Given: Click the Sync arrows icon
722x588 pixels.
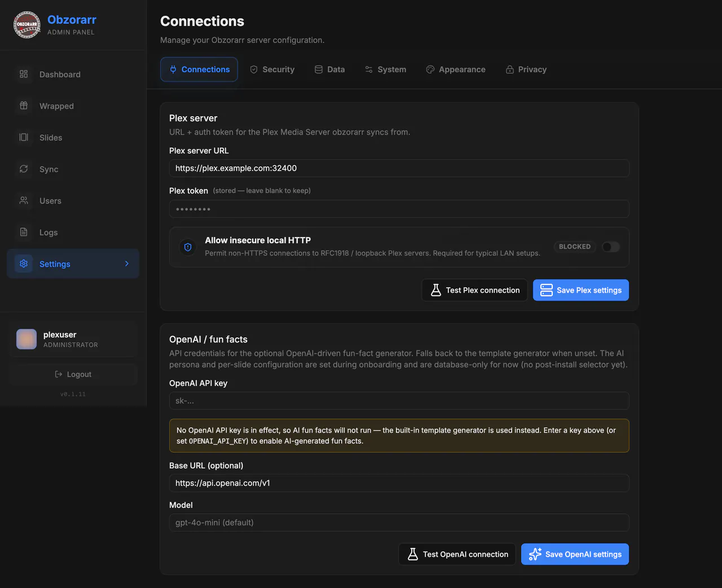Looking at the screenshot, I should pos(24,169).
